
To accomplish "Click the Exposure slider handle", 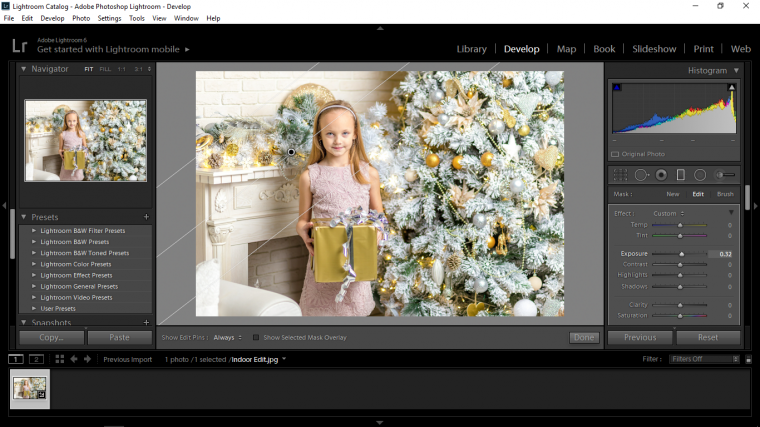I will 682,254.
